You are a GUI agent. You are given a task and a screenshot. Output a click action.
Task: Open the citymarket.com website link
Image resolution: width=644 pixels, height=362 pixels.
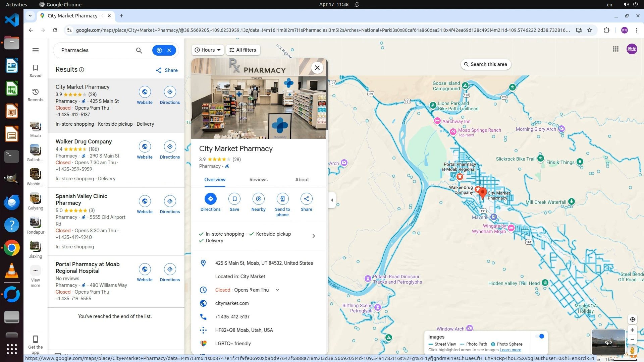(232, 303)
